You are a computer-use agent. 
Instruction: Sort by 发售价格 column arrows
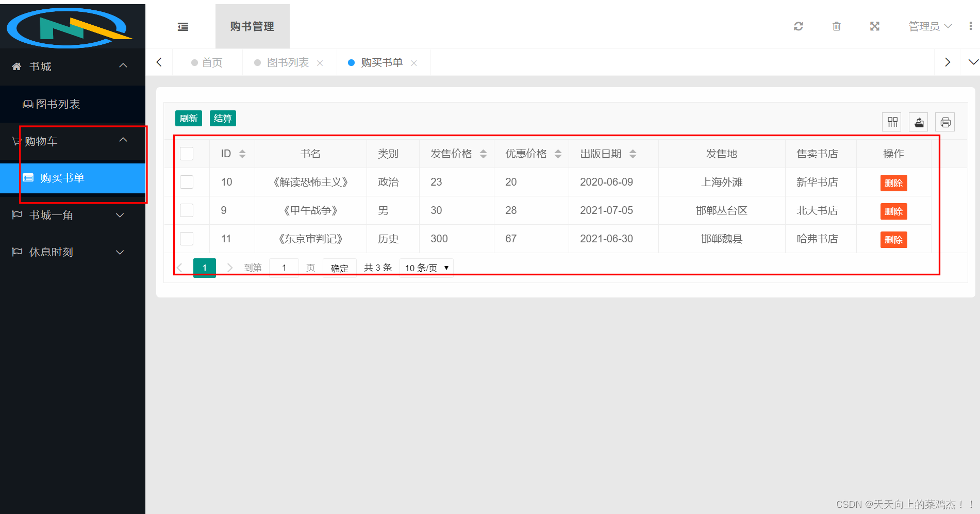pyautogui.click(x=483, y=154)
